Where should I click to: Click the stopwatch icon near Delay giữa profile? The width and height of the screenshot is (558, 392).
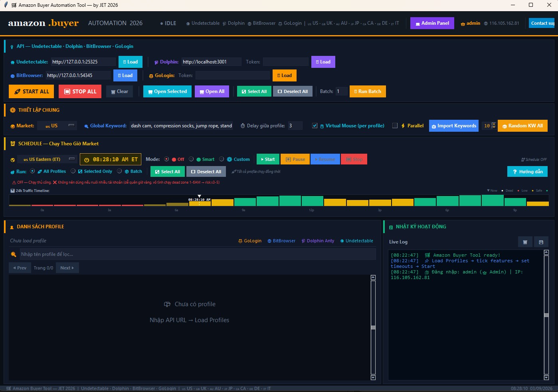(243, 126)
